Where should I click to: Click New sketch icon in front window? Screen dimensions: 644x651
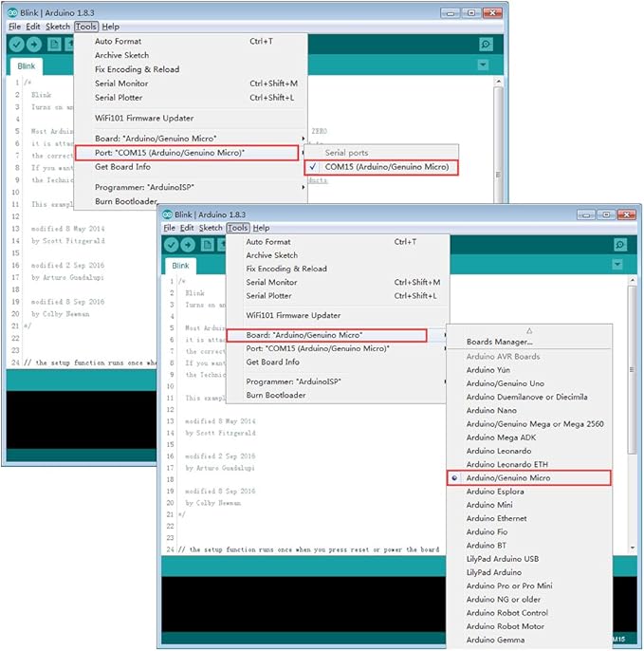pos(207,245)
